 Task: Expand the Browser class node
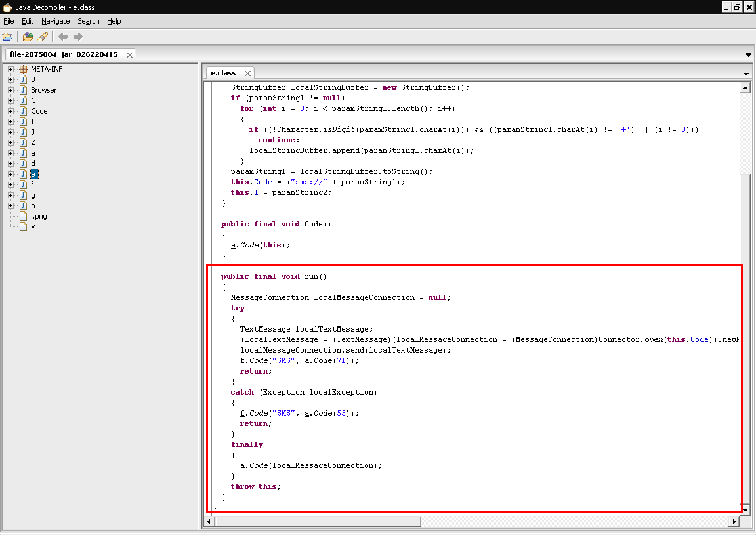pyautogui.click(x=10, y=90)
